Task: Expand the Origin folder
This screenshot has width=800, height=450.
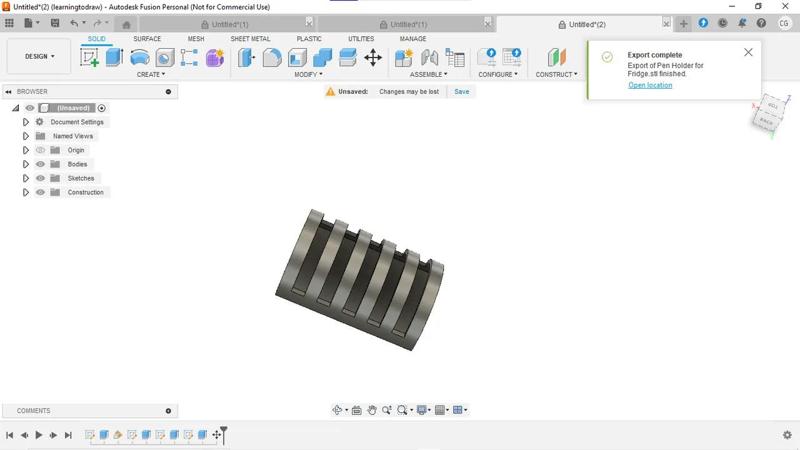Action: pyautogui.click(x=26, y=150)
